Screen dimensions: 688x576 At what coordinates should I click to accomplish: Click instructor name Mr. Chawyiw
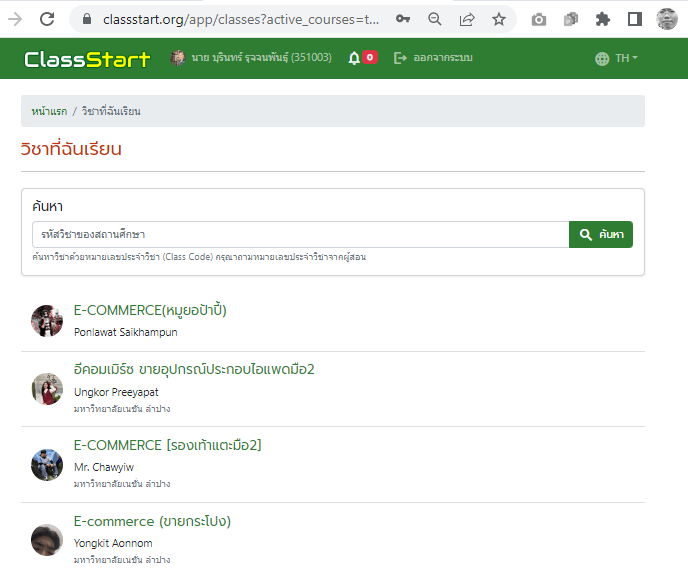104,467
